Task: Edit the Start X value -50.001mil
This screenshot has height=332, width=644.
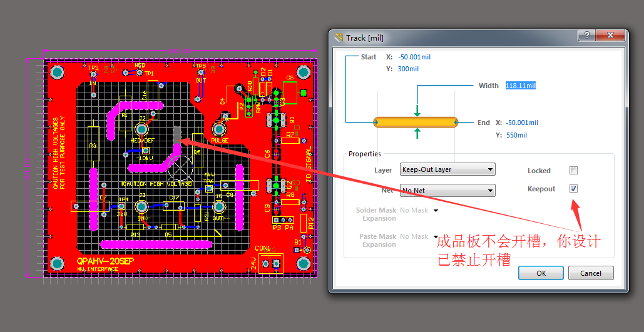Action: pyautogui.click(x=414, y=57)
